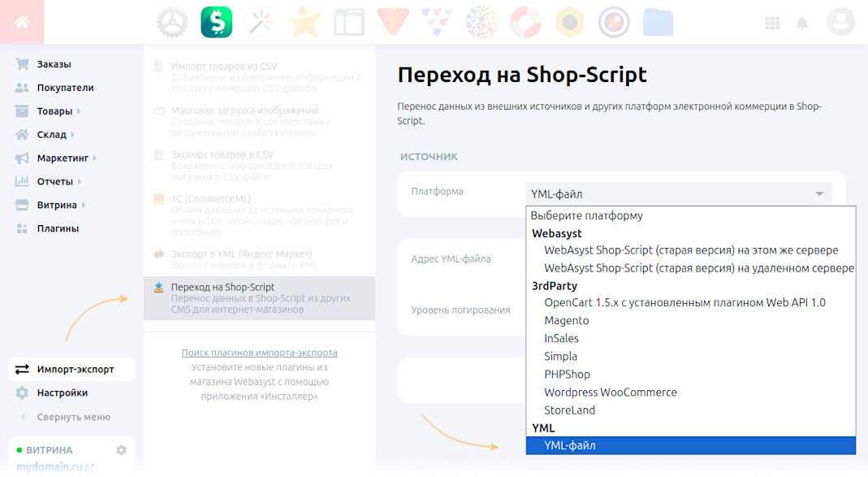Click Поиск плагинов импорта-экспорта link
This screenshot has height=477, width=868.
tap(259, 353)
